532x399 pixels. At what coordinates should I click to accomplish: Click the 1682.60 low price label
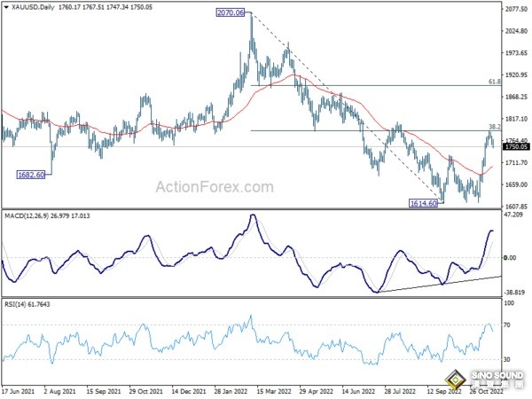point(32,176)
